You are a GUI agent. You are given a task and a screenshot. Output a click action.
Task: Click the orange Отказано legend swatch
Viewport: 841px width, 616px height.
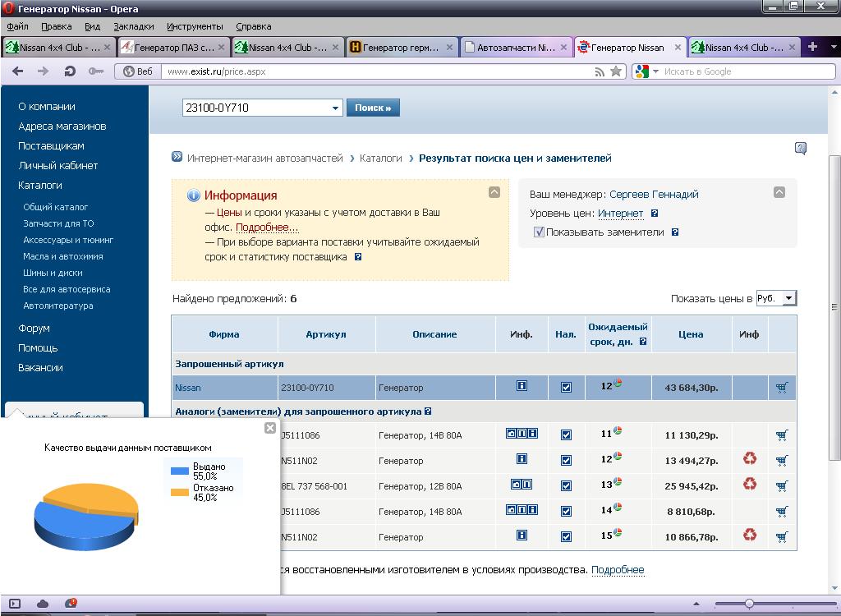pyautogui.click(x=180, y=492)
